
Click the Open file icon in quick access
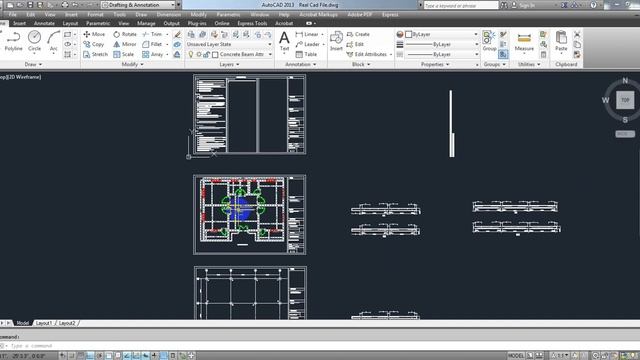pyautogui.click(x=20, y=5)
